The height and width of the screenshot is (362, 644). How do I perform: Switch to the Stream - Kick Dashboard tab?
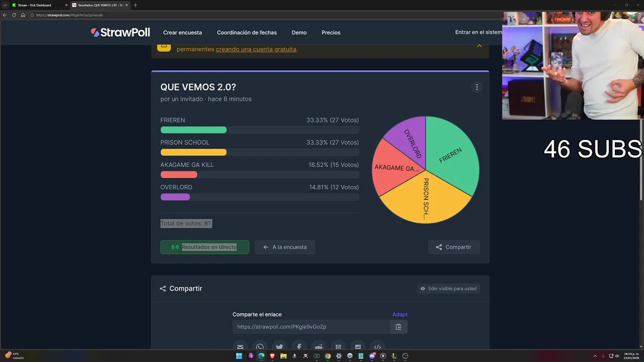(x=39, y=5)
